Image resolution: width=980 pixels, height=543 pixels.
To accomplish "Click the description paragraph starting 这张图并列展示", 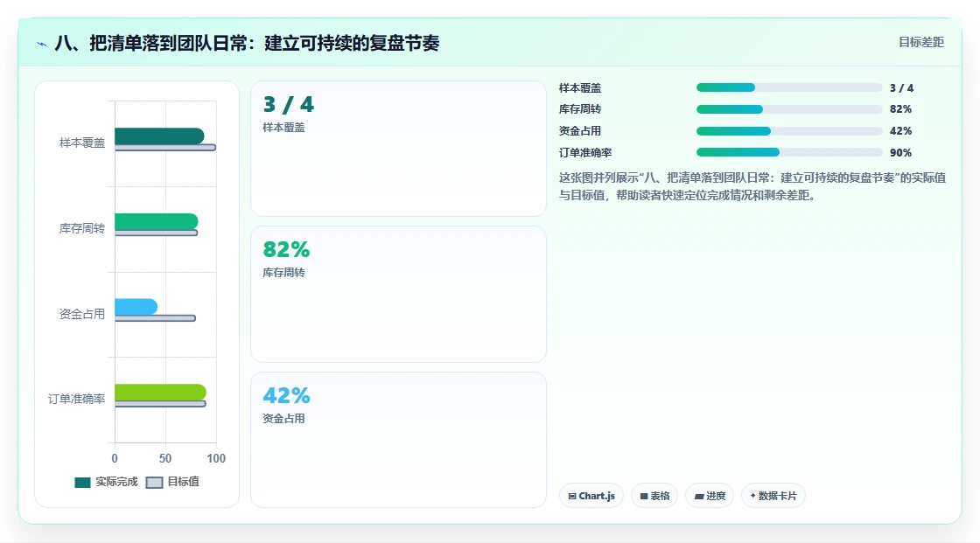I will (x=752, y=186).
